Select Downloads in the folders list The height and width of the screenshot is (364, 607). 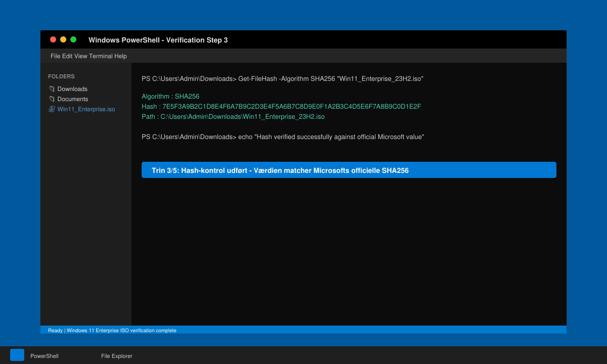72,89
